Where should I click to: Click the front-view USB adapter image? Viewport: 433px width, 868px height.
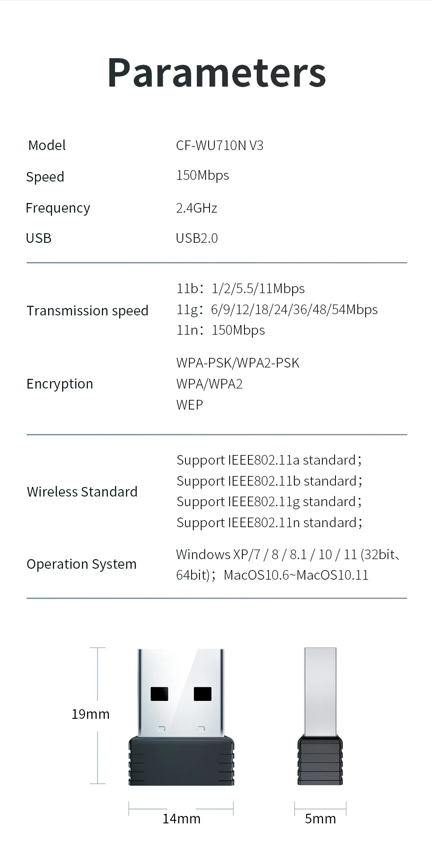pos(181,717)
